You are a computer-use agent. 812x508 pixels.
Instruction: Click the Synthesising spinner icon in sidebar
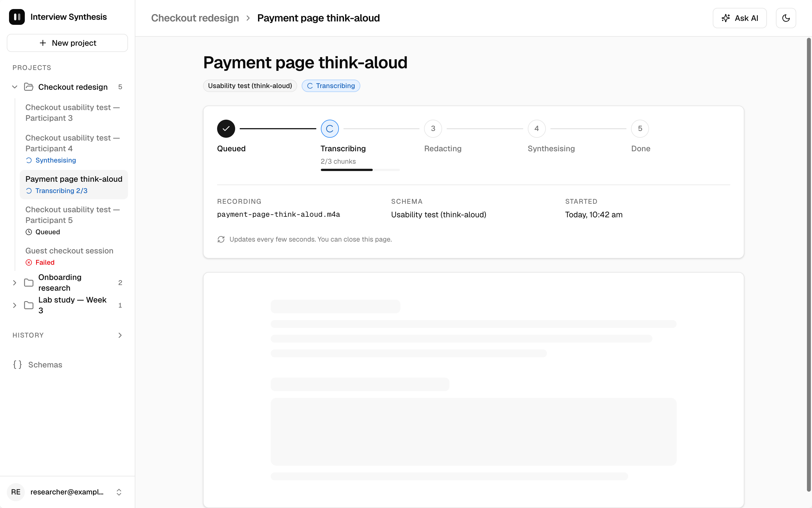[29, 160]
